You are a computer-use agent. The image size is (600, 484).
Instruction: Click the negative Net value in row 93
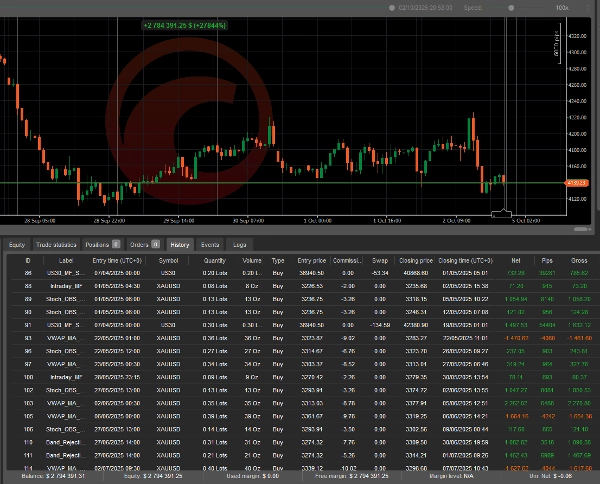[516, 338]
